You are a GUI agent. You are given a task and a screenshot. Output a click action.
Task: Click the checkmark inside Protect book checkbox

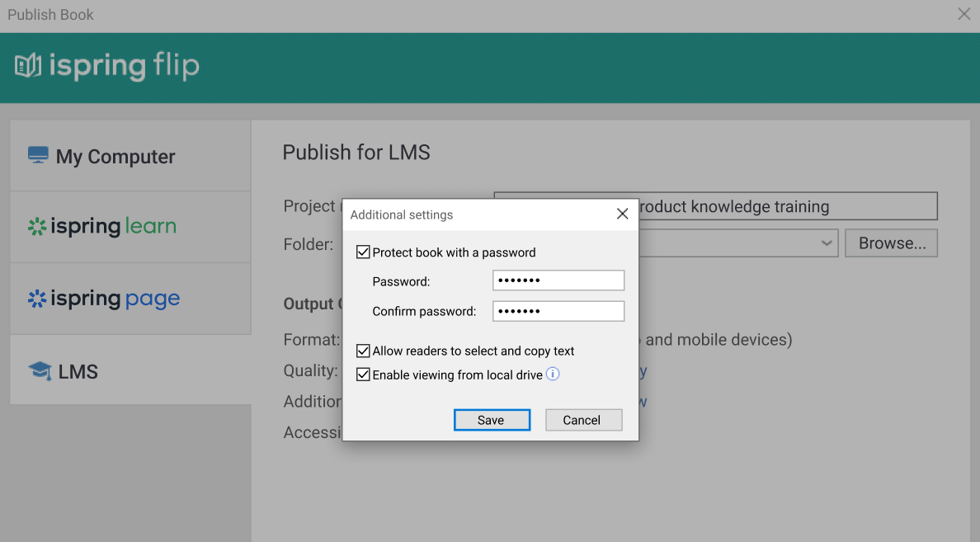pyautogui.click(x=363, y=252)
